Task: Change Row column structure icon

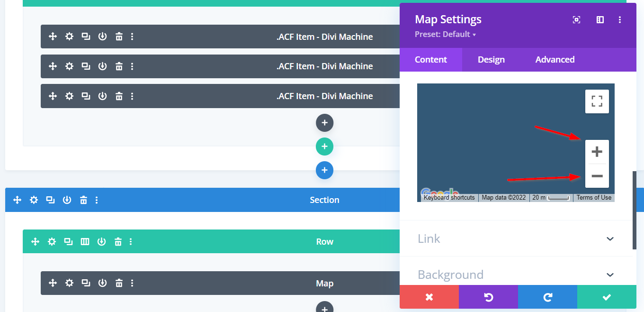Action: coord(85,242)
